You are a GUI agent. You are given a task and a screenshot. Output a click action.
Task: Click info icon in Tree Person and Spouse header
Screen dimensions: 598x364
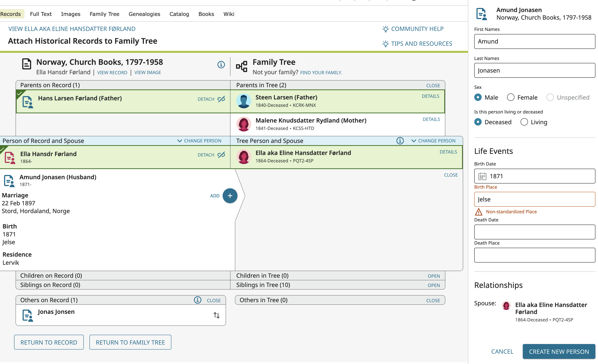(x=400, y=141)
